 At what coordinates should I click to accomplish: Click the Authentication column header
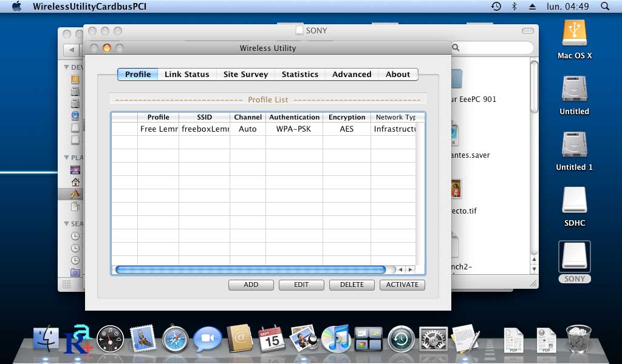295,117
